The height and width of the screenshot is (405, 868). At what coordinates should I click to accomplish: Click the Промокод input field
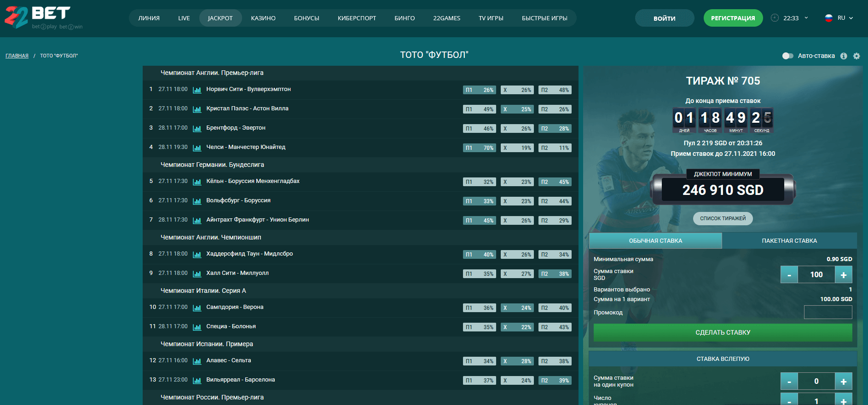(828, 312)
